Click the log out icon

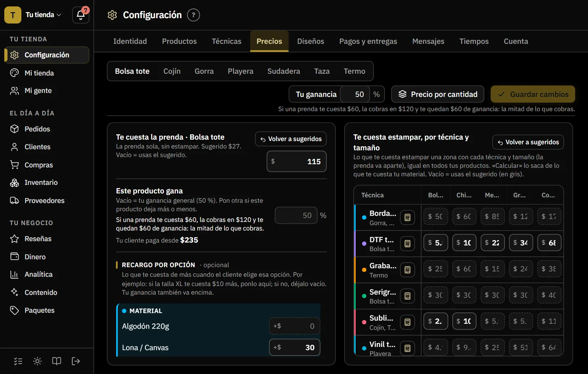point(76,361)
